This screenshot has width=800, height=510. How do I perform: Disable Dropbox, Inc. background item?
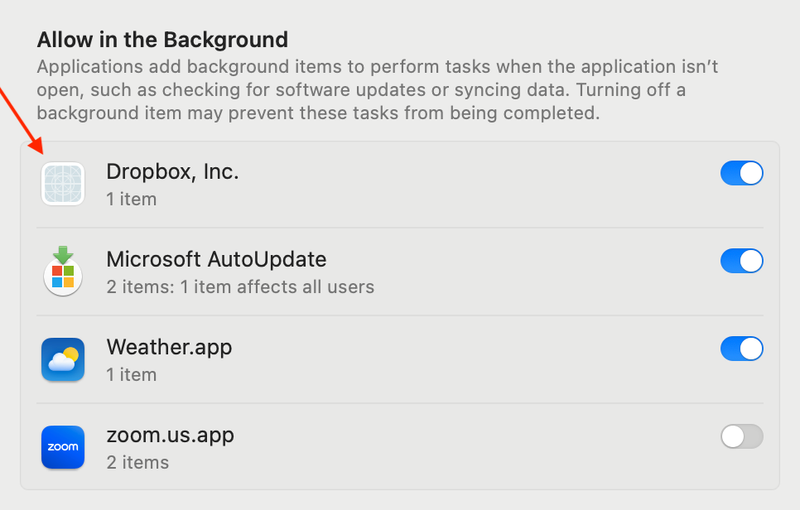click(741, 173)
